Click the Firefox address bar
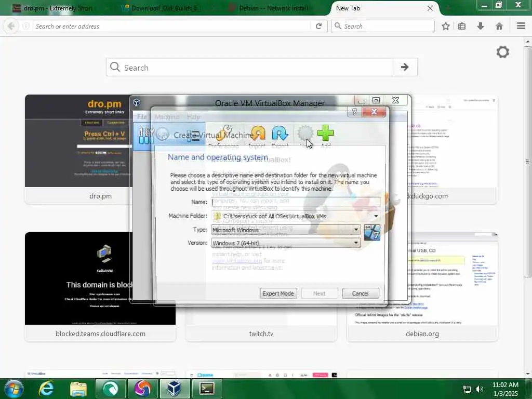The image size is (532, 399). 171,26
